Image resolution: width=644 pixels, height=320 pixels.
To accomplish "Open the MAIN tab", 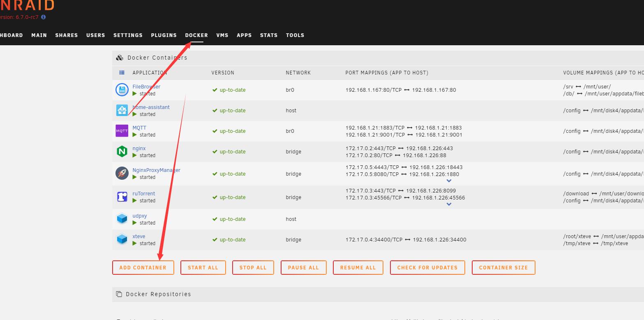I will coord(39,35).
